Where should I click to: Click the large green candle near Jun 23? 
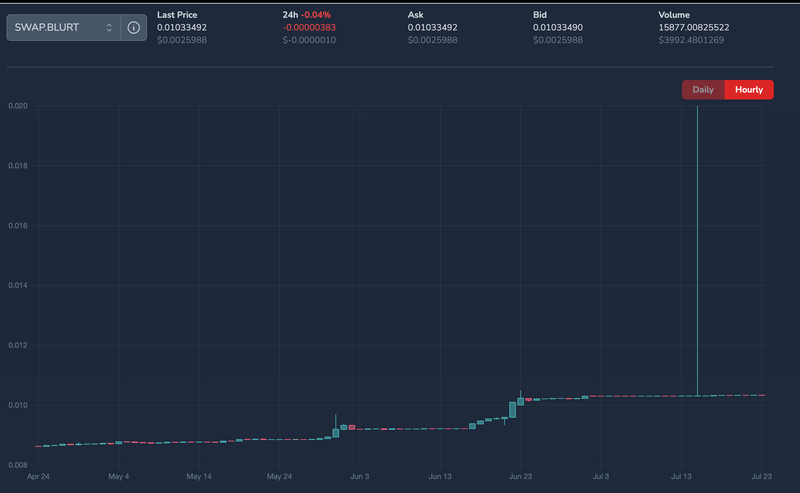(x=512, y=410)
